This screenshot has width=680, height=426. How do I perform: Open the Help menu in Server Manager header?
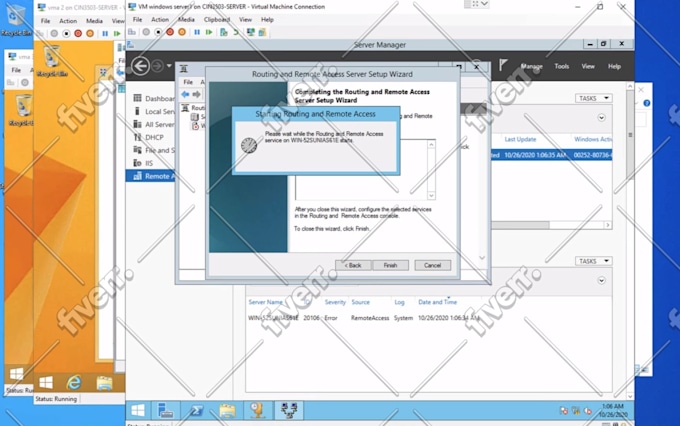click(614, 66)
